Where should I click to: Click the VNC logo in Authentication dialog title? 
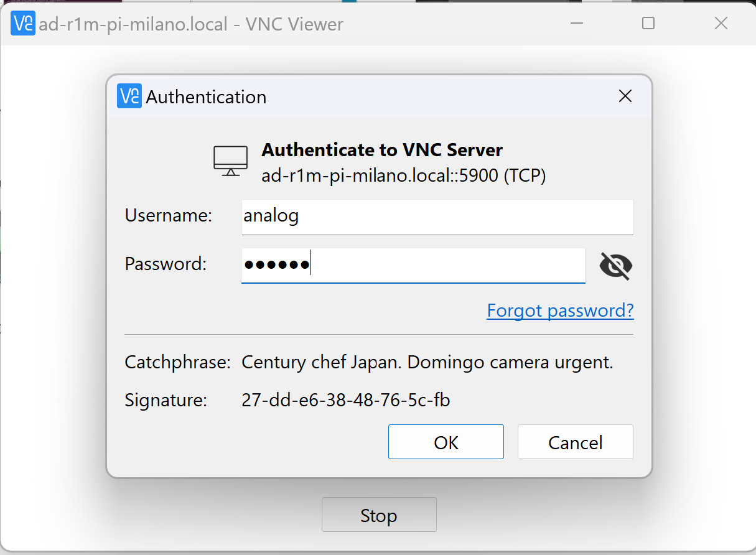point(129,96)
